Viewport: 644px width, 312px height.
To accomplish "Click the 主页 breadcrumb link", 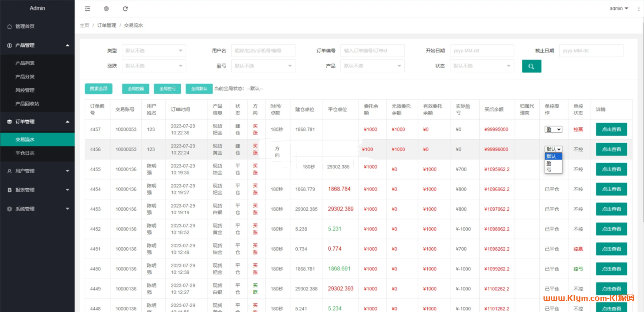I will tap(84, 25).
